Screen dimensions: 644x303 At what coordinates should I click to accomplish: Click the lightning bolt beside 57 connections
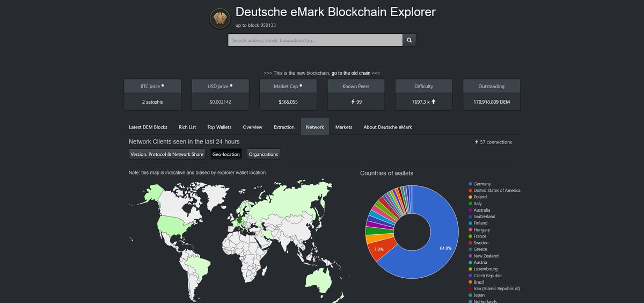[x=477, y=142]
